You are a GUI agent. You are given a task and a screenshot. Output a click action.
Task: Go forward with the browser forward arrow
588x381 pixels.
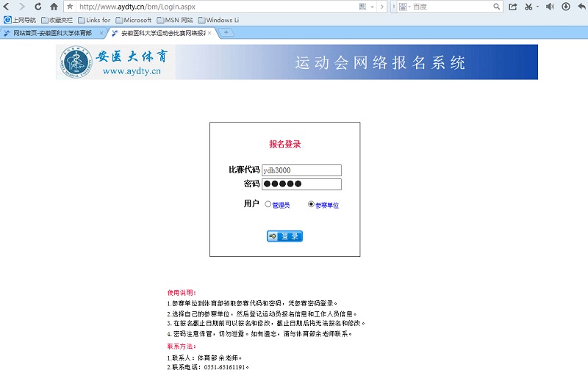pos(22,7)
